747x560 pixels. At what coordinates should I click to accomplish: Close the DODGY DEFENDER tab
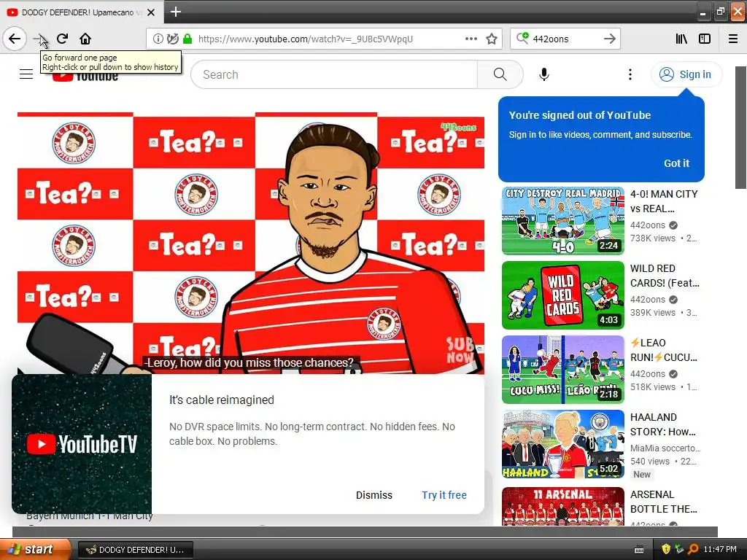click(x=151, y=12)
